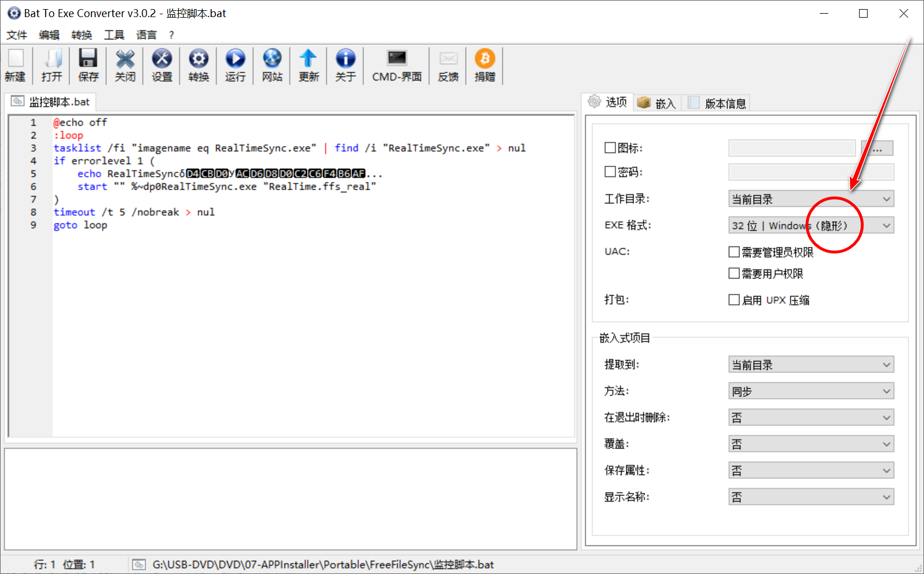The width and height of the screenshot is (924, 574).
Task: Open settings with the 设置 icon
Action: (x=162, y=64)
